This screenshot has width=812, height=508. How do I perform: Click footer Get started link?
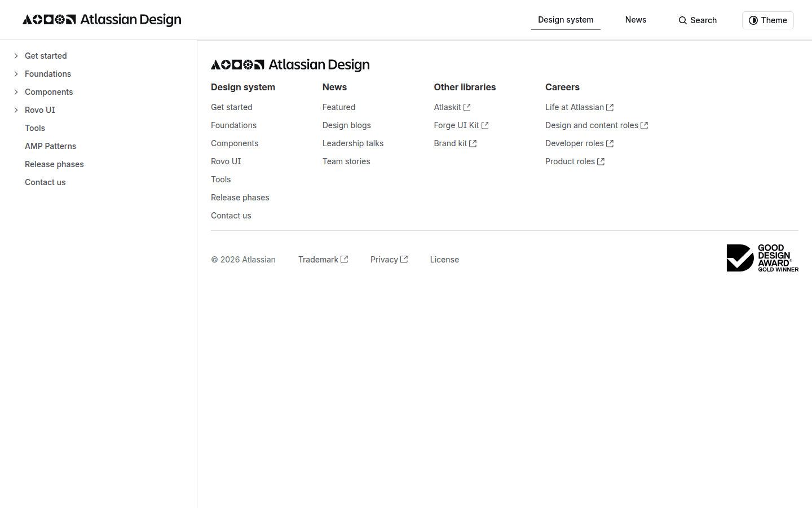232,107
